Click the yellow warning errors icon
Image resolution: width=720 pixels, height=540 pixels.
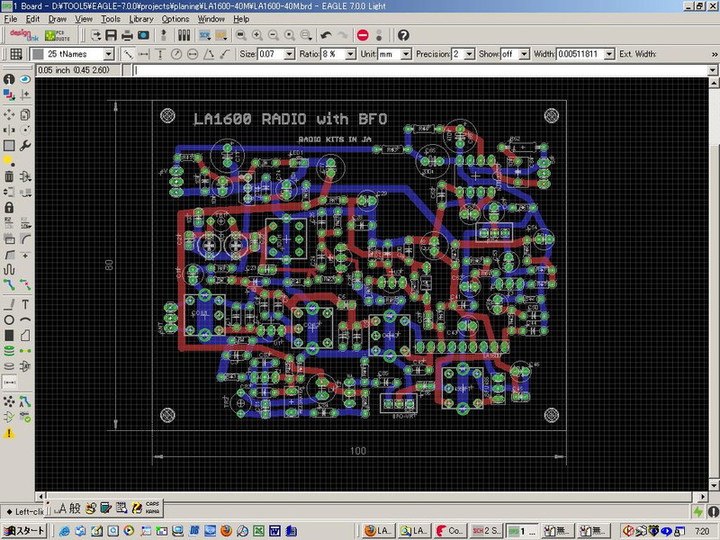(9, 433)
